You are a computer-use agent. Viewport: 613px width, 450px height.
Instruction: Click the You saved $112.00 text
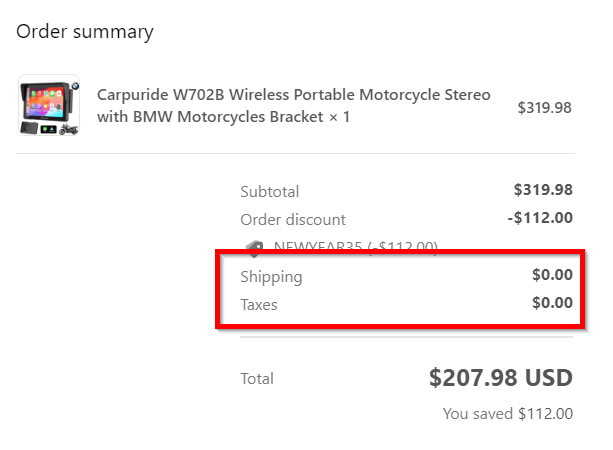click(x=507, y=413)
